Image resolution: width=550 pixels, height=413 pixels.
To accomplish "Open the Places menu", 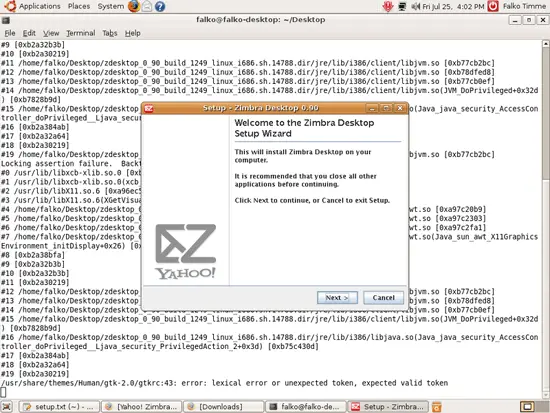I will (x=79, y=6).
